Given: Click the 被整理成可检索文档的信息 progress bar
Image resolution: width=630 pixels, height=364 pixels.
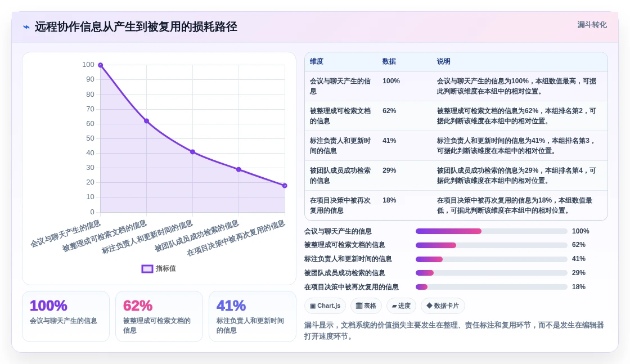Looking at the screenshot, I should click(492, 245).
